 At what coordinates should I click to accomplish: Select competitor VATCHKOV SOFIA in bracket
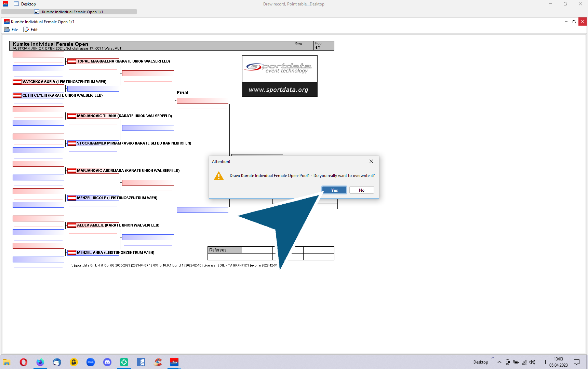[x=64, y=82]
